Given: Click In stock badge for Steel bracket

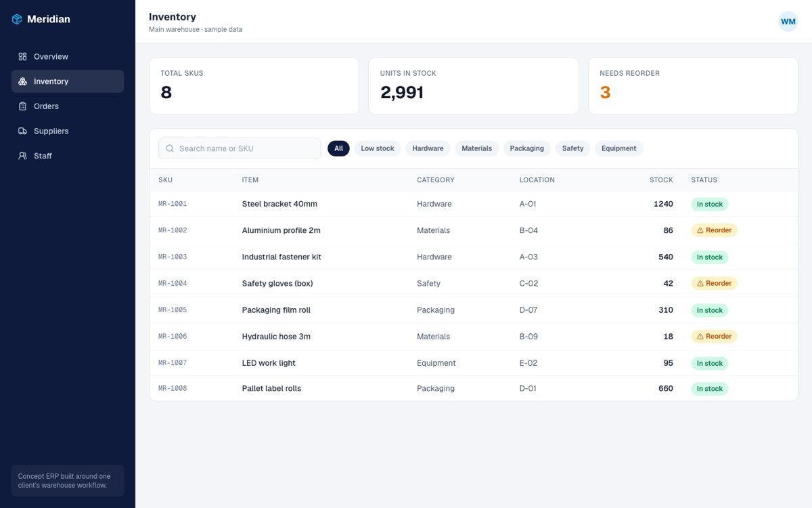Looking at the screenshot, I should (x=710, y=204).
